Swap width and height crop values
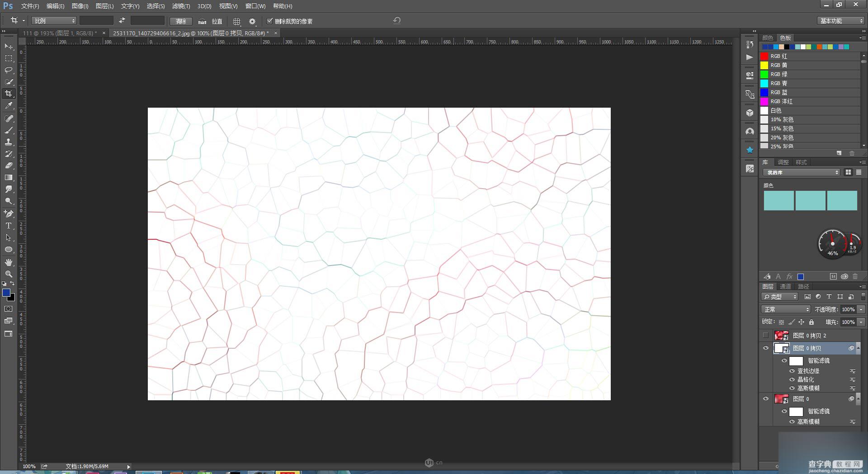 click(122, 21)
